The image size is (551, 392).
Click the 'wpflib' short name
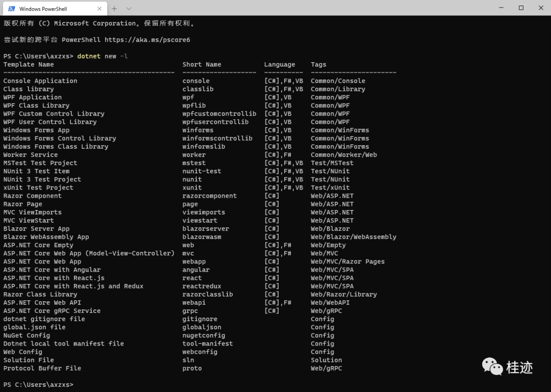(194, 106)
